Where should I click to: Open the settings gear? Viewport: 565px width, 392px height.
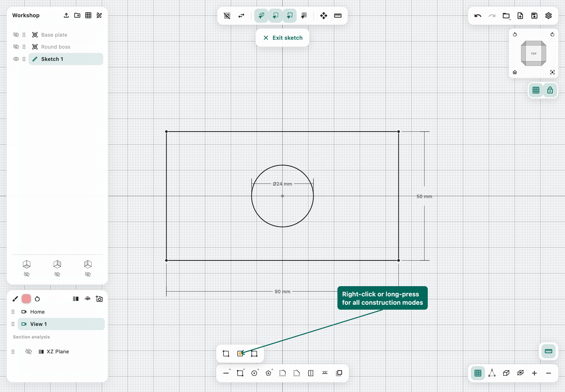[x=549, y=16]
